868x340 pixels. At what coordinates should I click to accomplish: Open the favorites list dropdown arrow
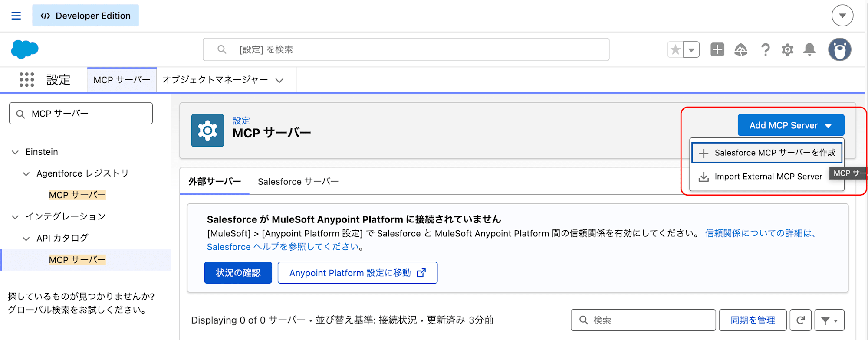pyautogui.click(x=691, y=49)
